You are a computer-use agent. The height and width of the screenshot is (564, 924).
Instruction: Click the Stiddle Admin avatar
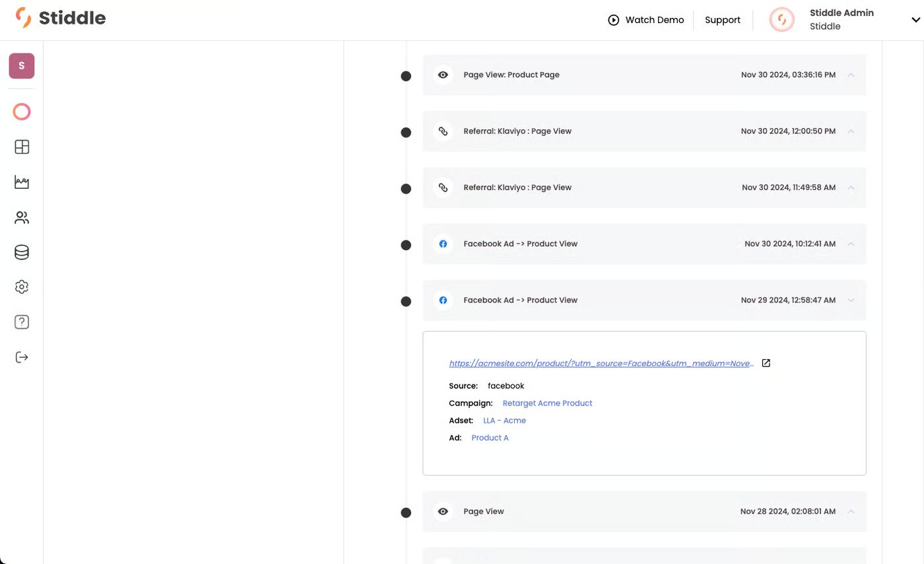coord(782,20)
